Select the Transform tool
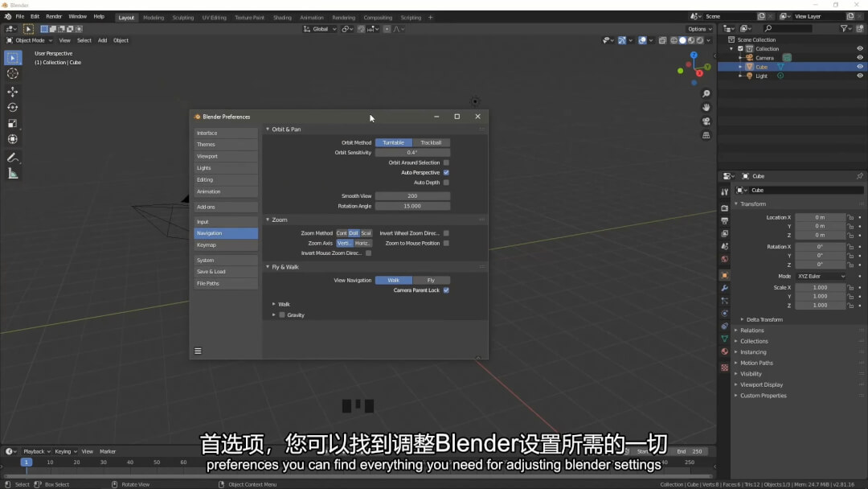Image resolution: width=868 pixels, height=489 pixels. click(13, 140)
